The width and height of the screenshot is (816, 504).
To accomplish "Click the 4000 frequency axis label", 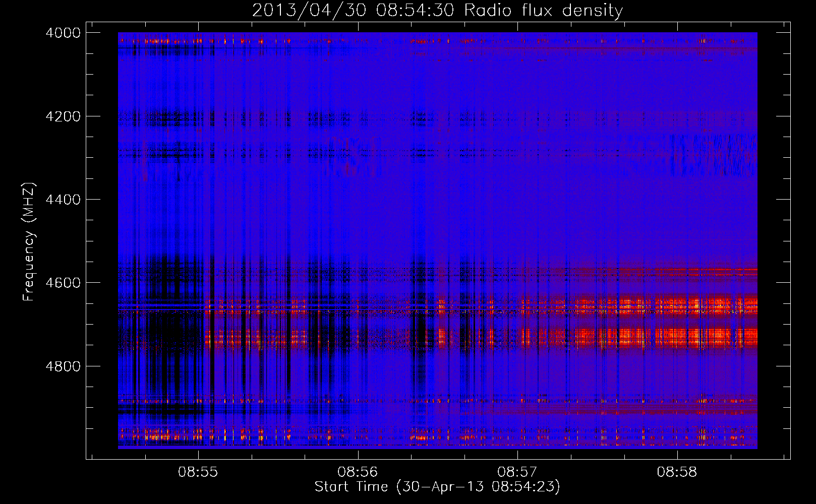I will click(63, 33).
